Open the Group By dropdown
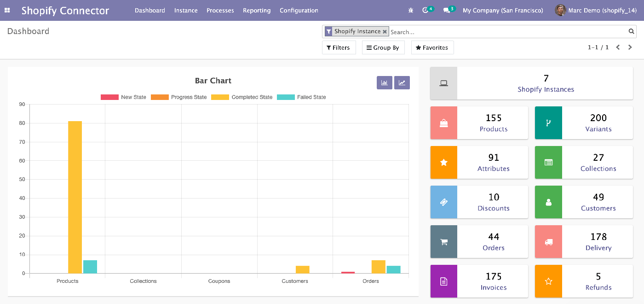Screen dimensions: 644x304 tap(383, 47)
